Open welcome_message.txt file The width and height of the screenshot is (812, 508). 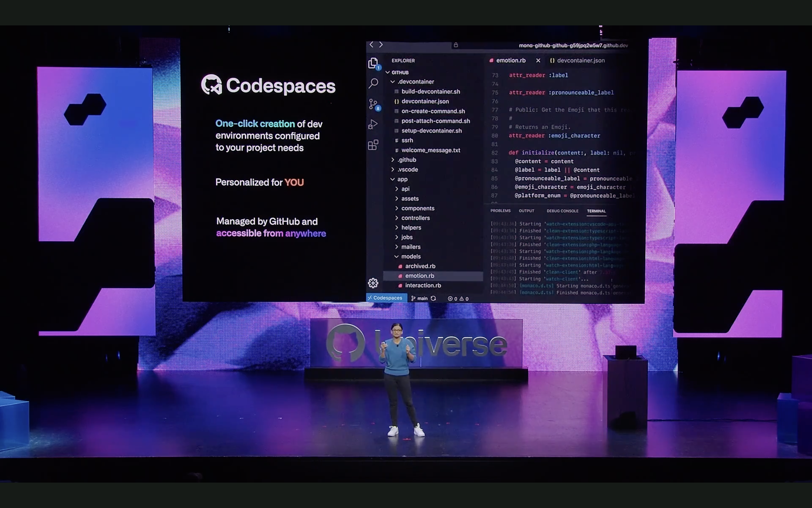[427, 150]
